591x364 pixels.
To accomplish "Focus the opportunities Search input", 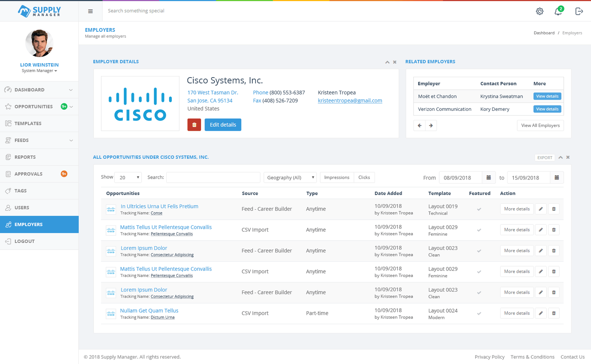I will point(213,178).
